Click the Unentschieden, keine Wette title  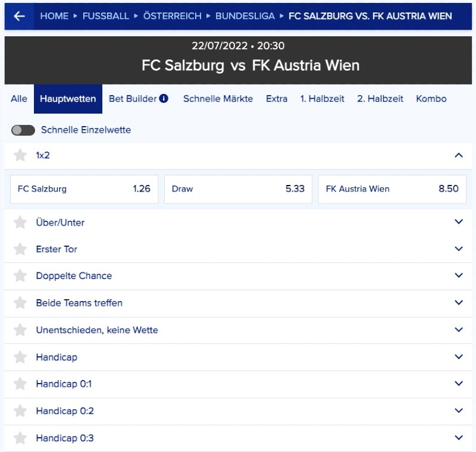coord(97,329)
